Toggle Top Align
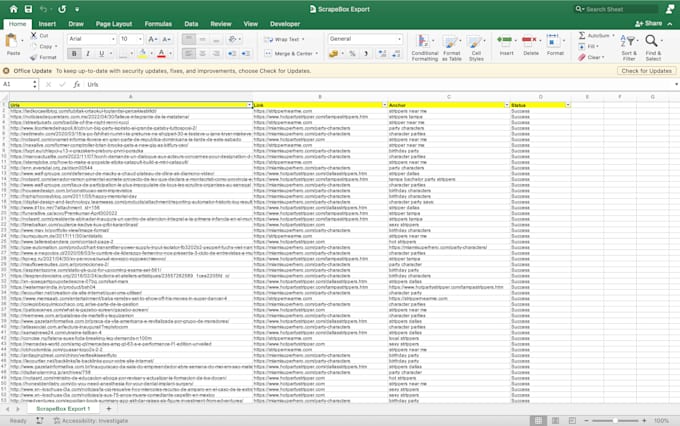The width and height of the screenshot is (680, 426). pos(189,39)
